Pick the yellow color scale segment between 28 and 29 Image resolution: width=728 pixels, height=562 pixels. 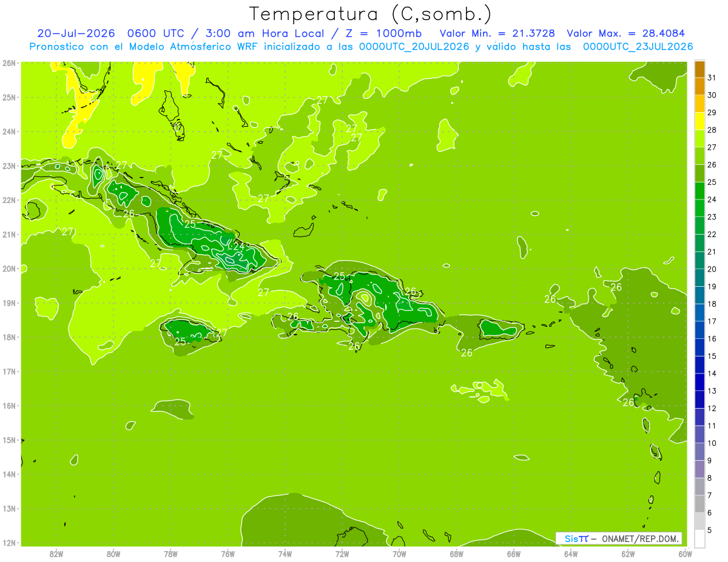point(699,121)
